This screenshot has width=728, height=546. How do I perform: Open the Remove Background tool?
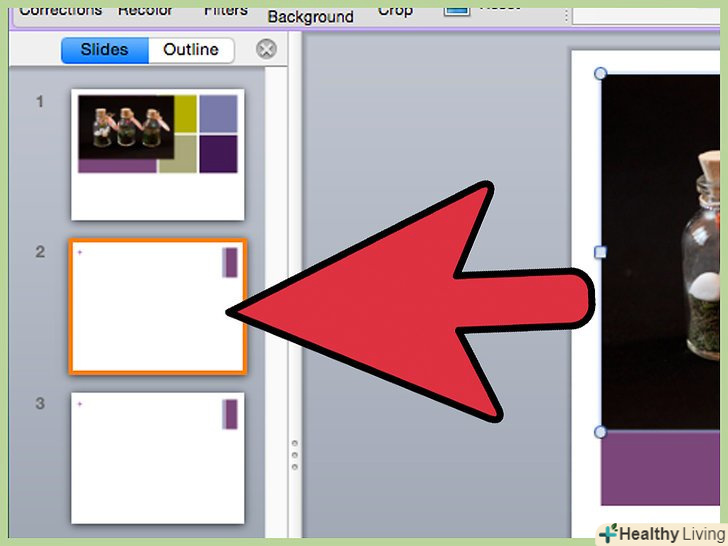point(311,17)
